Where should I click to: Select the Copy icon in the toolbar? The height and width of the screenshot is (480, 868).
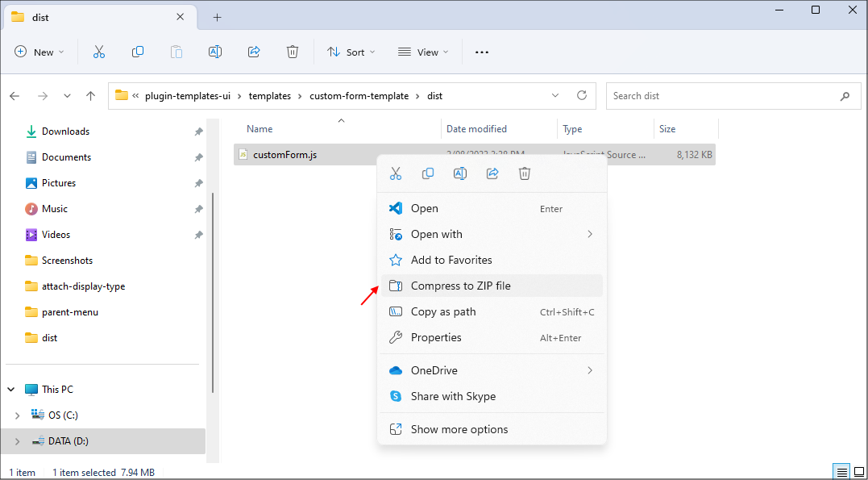(138, 52)
